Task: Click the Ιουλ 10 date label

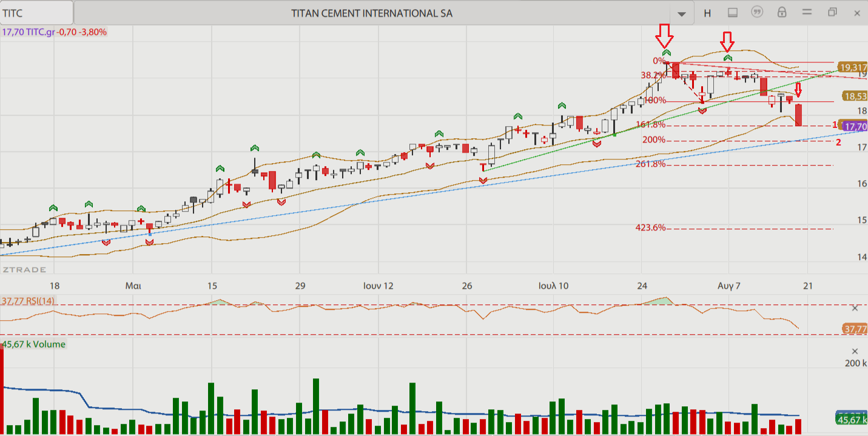Action: tap(553, 285)
